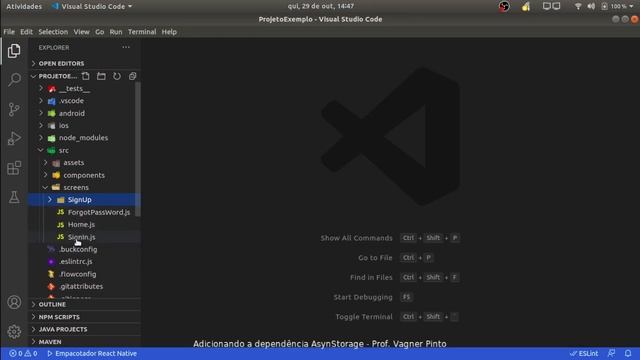Expand the Maven section

(84, 342)
